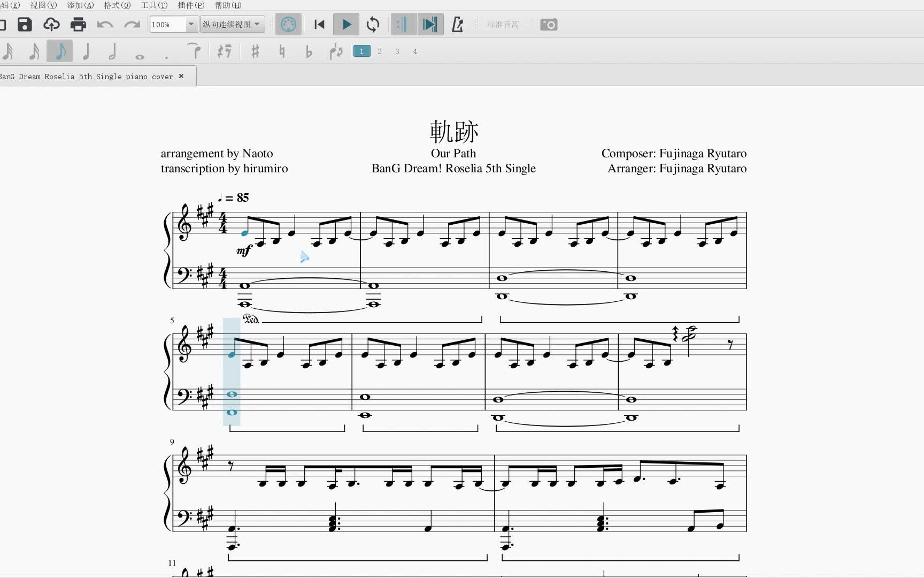
Task: Select the score title 軌跡
Action: tap(454, 131)
